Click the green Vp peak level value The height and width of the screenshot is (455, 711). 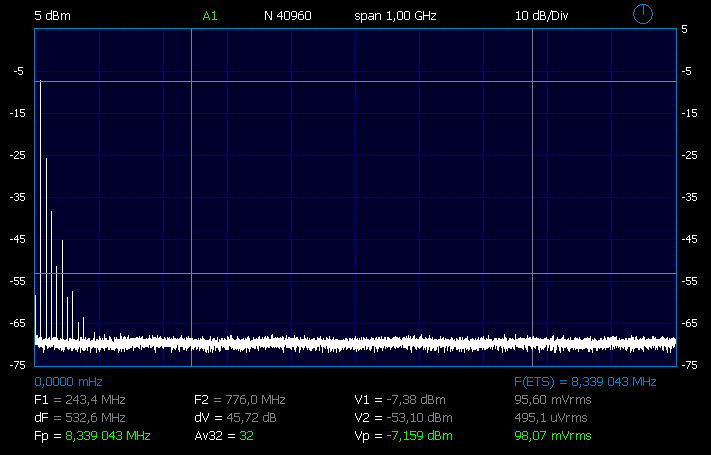tap(419, 436)
